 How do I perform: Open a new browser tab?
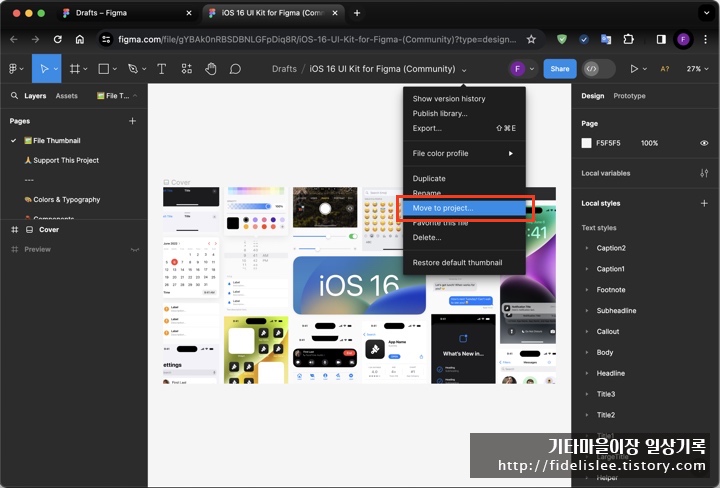(357, 13)
